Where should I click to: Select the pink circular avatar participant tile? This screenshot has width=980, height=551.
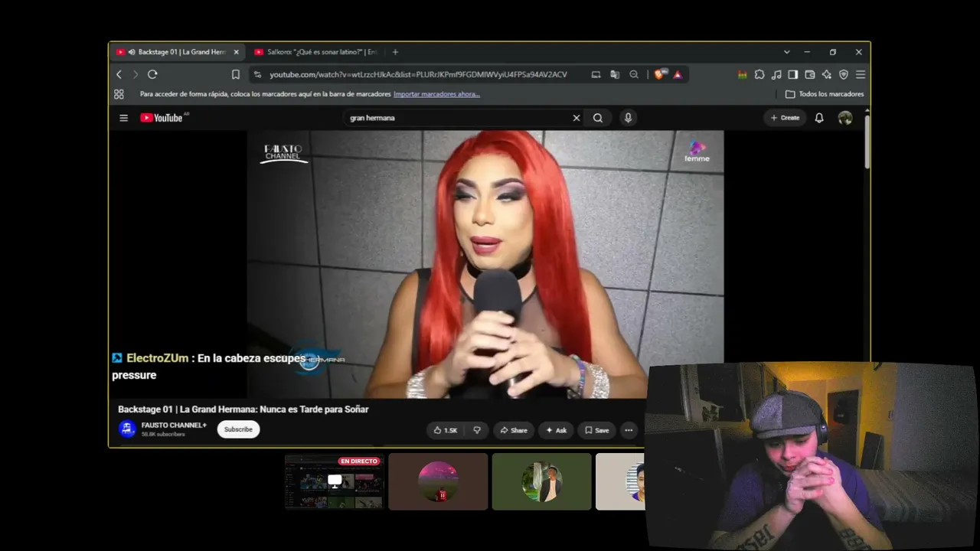click(438, 481)
